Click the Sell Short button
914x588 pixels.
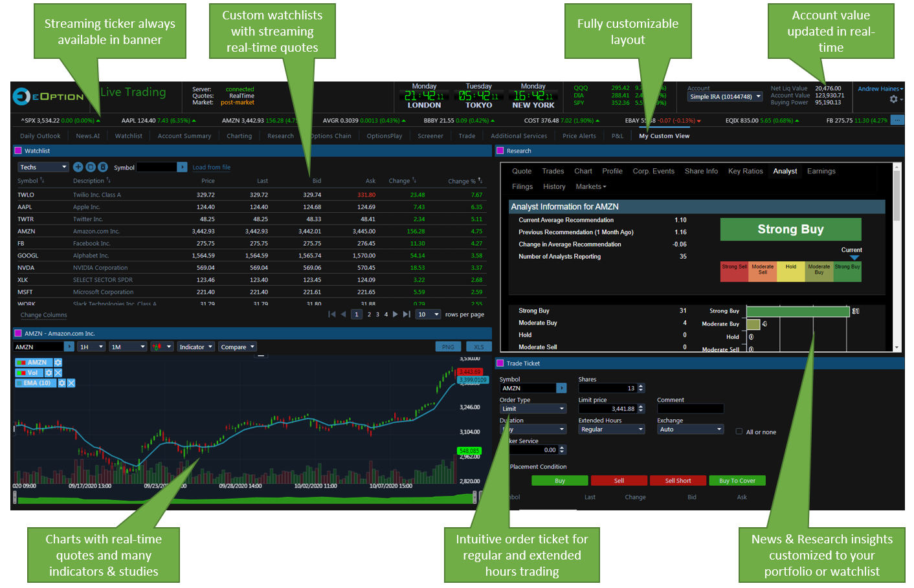[x=678, y=481]
